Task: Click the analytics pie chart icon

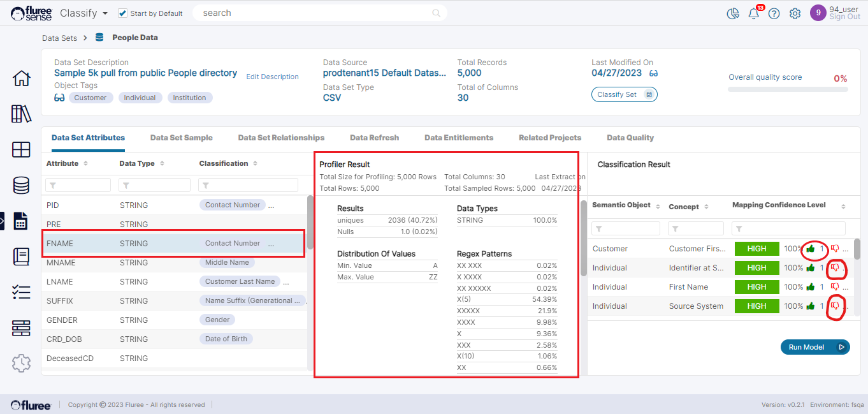Action: coord(733,13)
